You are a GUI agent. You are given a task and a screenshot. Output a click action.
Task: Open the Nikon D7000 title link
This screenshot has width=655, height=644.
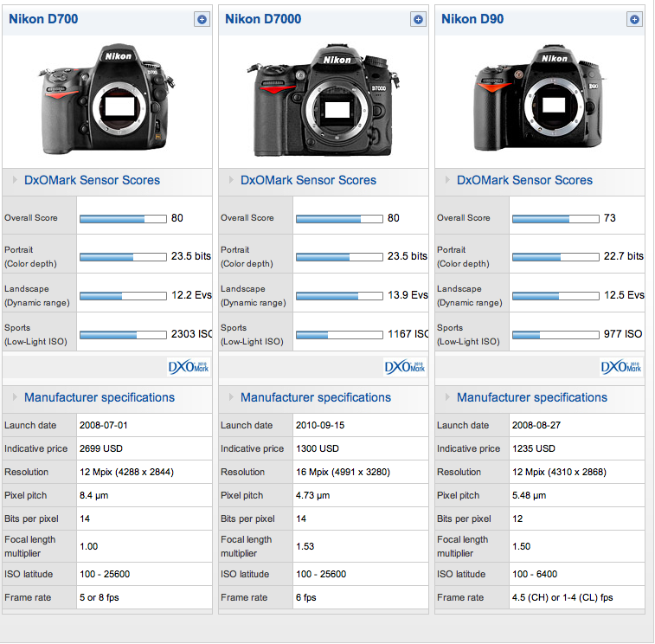263,19
